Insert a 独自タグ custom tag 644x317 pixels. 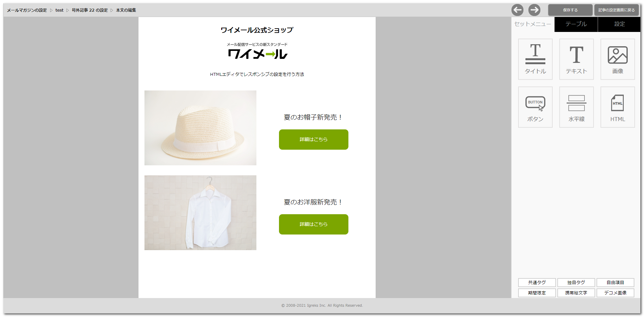pos(576,282)
